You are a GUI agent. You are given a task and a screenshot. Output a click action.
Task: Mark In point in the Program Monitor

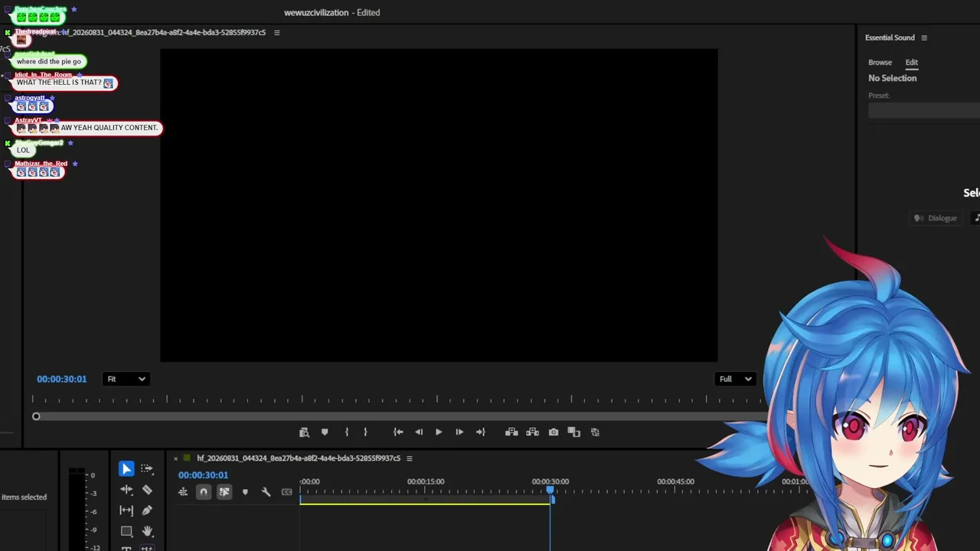(347, 432)
